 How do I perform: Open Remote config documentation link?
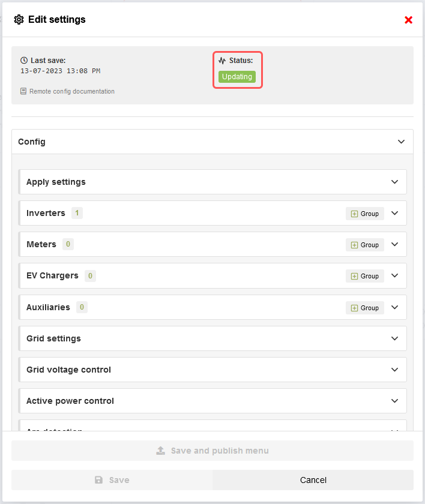tap(71, 91)
